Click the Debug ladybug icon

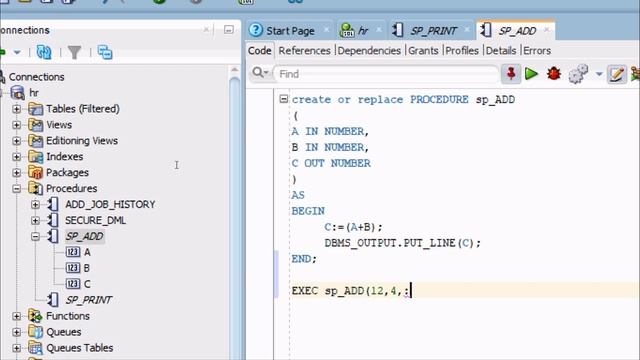coord(554,74)
